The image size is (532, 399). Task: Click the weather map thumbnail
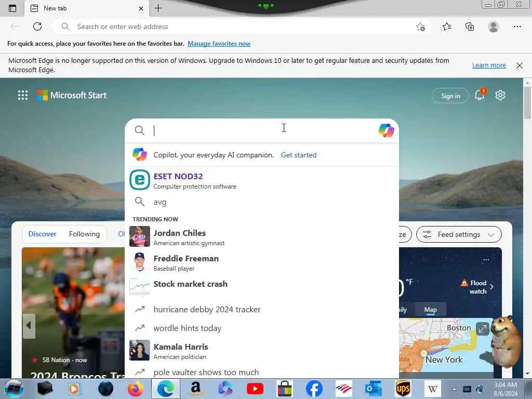coord(446,345)
